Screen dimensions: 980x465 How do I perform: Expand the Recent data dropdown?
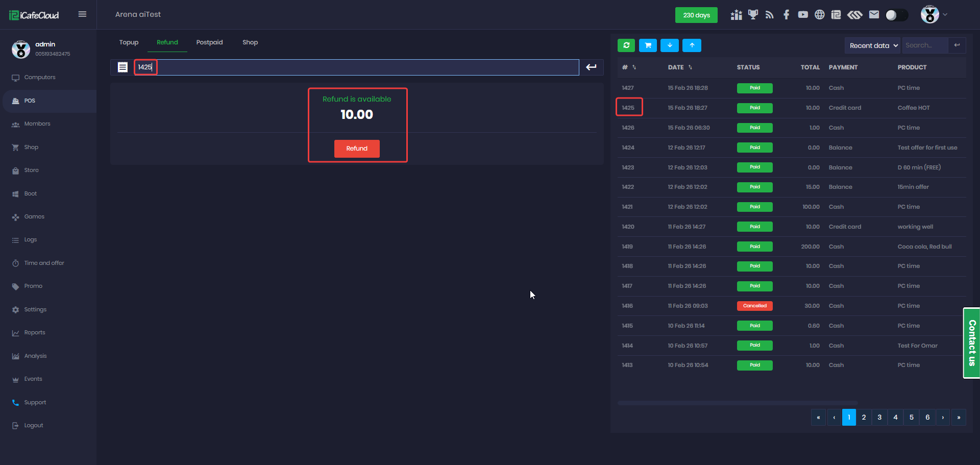872,45
